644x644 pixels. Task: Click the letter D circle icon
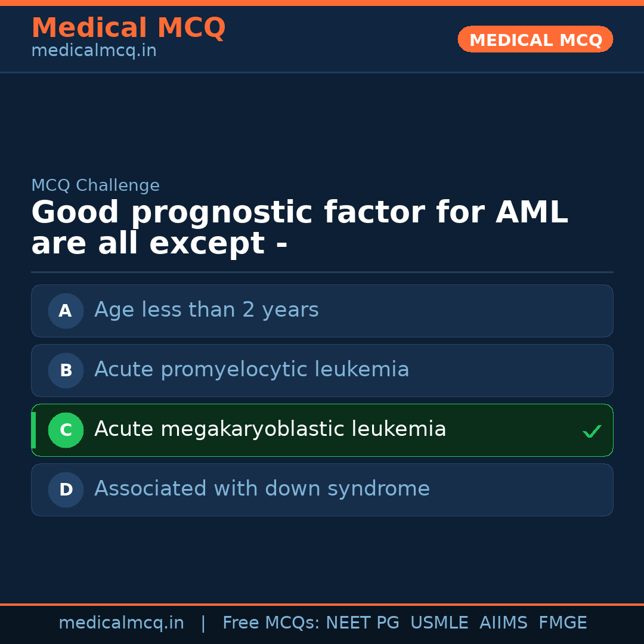pyautogui.click(x=66, y=490)
